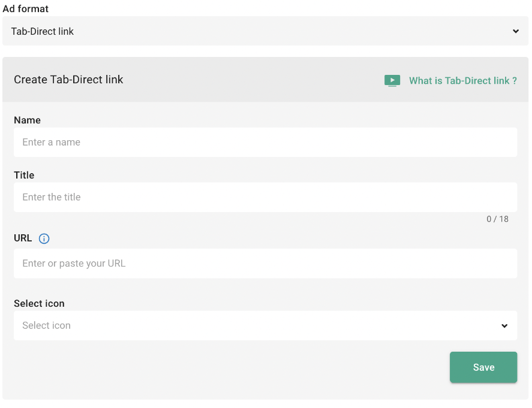Expand the Ad format chevron arrow
The height and width of the screenshot is (408, 532).
pyautogui.click(x=516, y=31)
